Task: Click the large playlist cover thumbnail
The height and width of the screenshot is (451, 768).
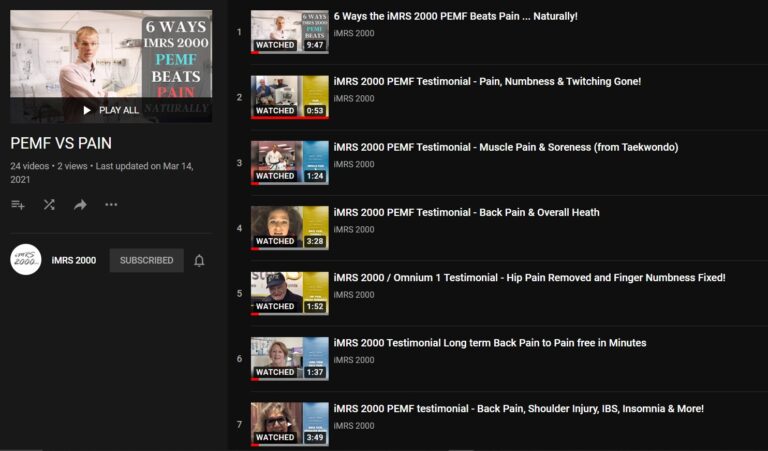Action: [x=111, y=67]
